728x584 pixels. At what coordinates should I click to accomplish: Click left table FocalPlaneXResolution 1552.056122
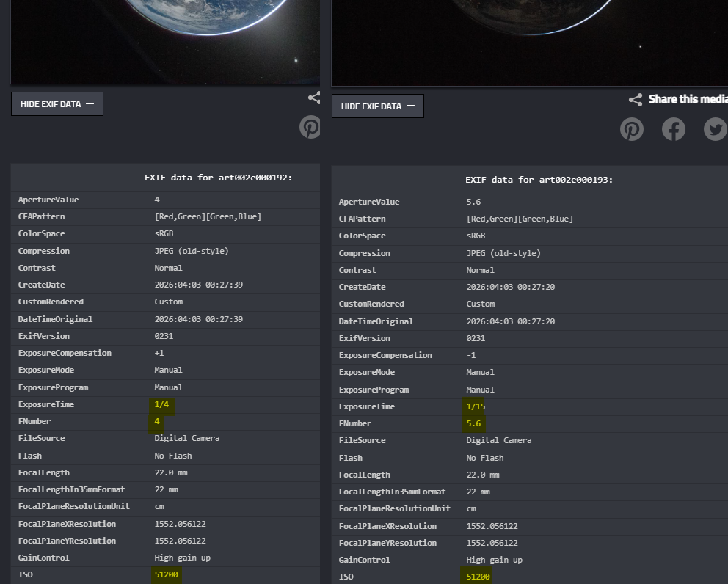[180, 524]
